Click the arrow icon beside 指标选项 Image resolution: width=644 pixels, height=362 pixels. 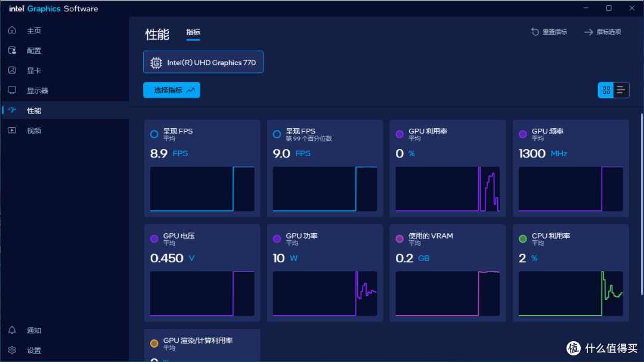point(589,32)
